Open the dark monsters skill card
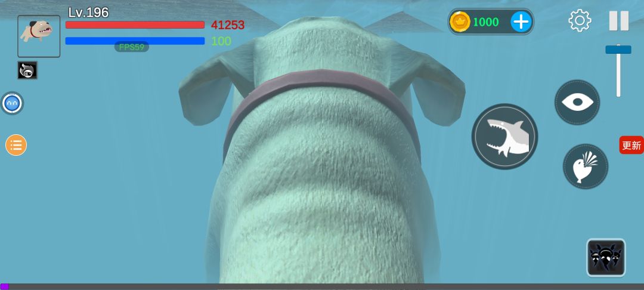Viewport: 644px width, 290px height. 606,257
